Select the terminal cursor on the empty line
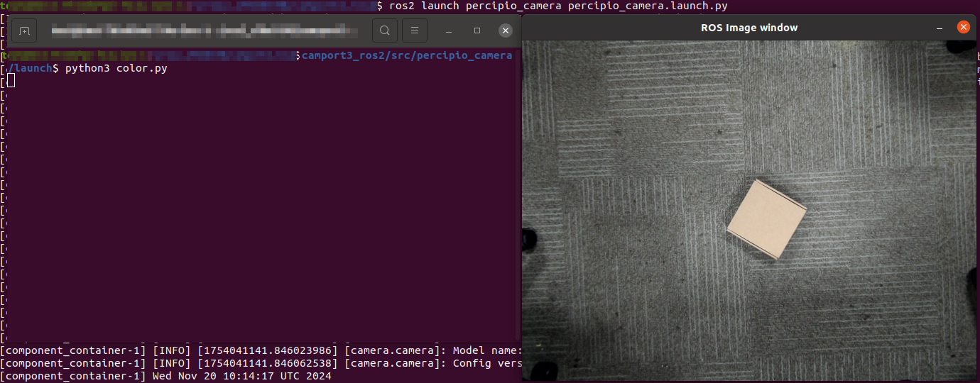The height and width of the screenshot is (383, 980). tap(11, 81)
